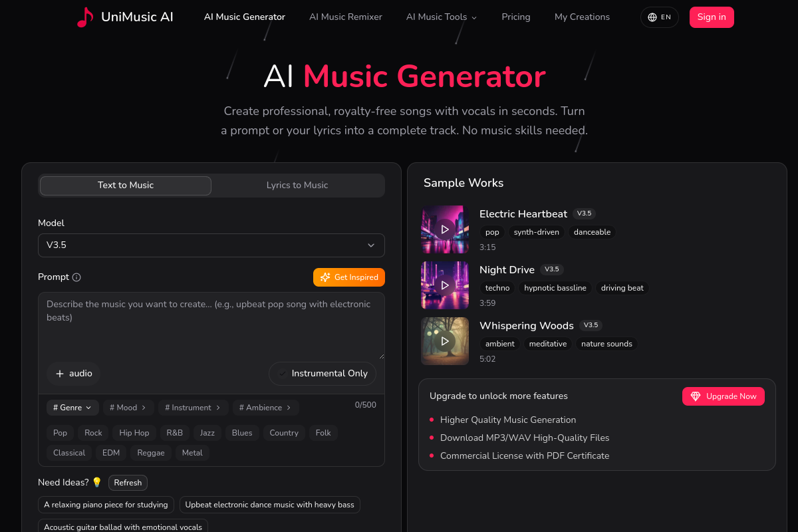Expand the Instrument tag category

pos(193,408)
